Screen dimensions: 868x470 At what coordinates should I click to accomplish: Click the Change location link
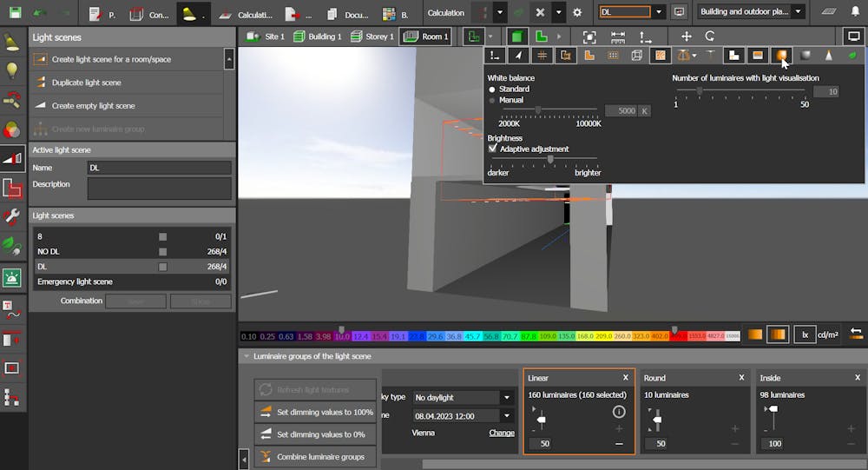[x=502, y=433]
